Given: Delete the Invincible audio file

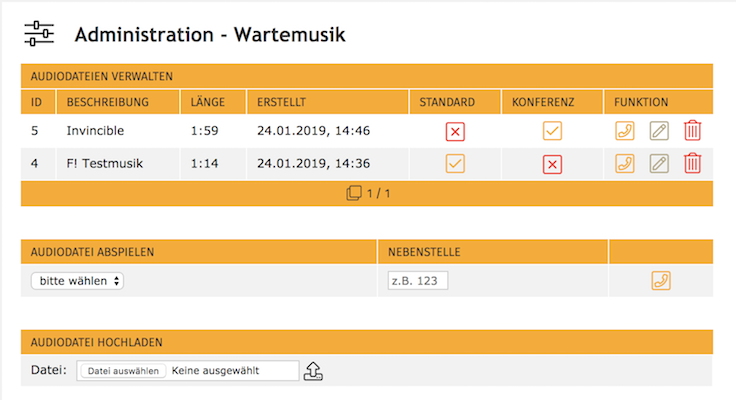Looking at the screenshot, I should (692, 131).
